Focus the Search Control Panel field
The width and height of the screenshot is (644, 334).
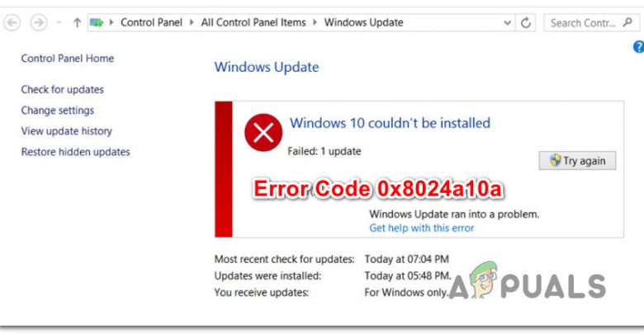(x=582, y=22)
